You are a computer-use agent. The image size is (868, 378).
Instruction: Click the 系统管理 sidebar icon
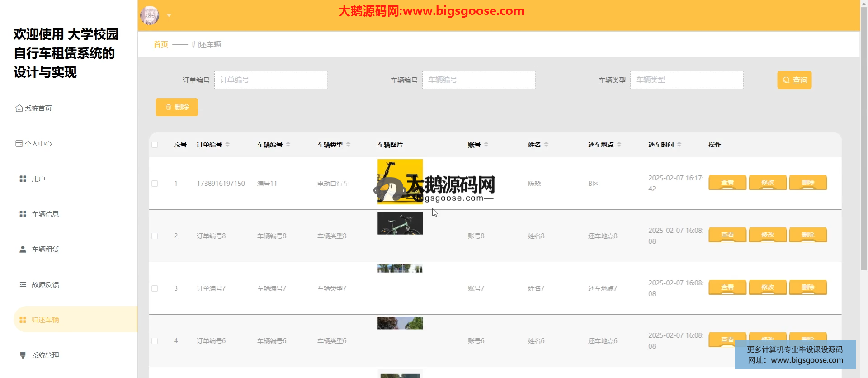(23, 355)
